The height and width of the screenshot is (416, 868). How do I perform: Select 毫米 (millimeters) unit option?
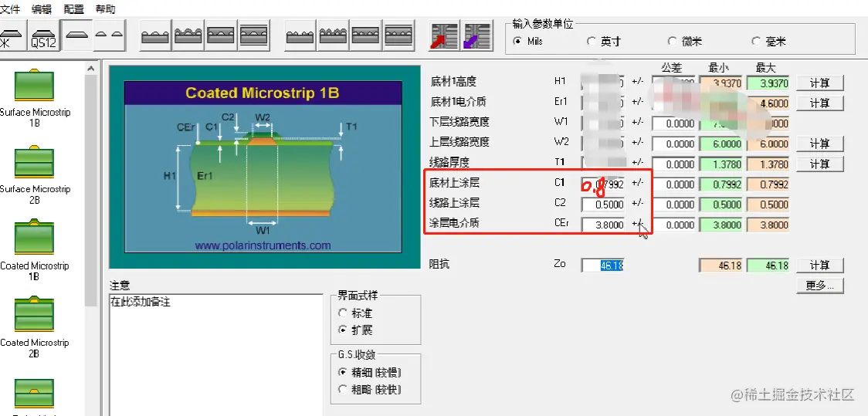click(768, 42)
